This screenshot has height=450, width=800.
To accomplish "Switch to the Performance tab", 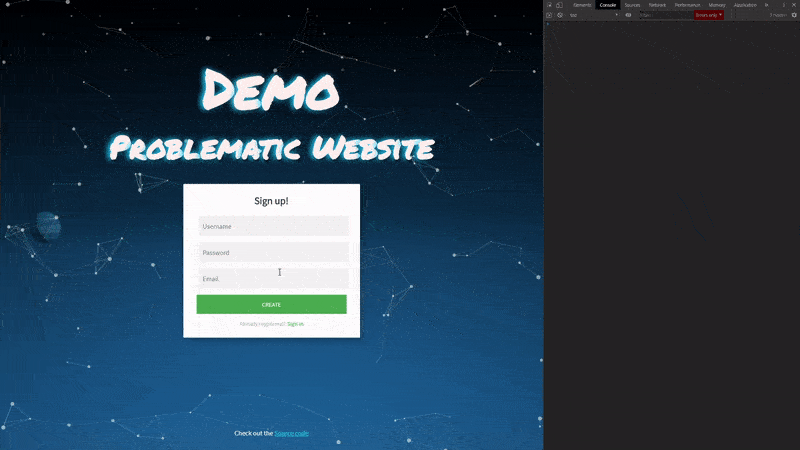I will pyautogui.click(x=687, y=5).
